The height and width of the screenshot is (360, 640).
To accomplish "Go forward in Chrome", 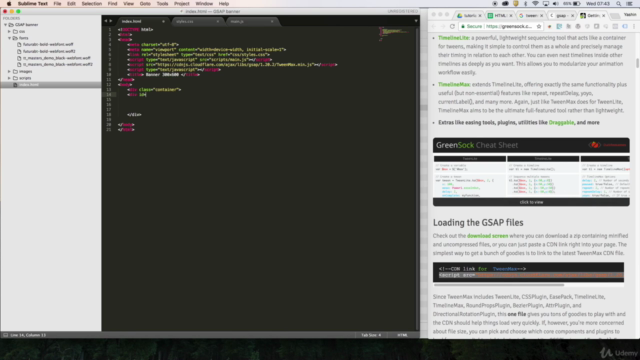I will pos(443,27).
